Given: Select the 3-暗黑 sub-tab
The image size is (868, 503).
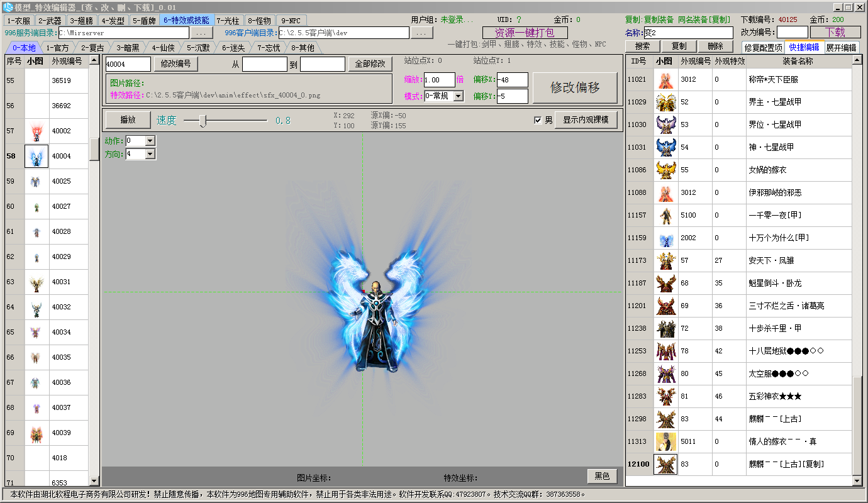Looking at the screenshot, I should [x=128, y=47].
